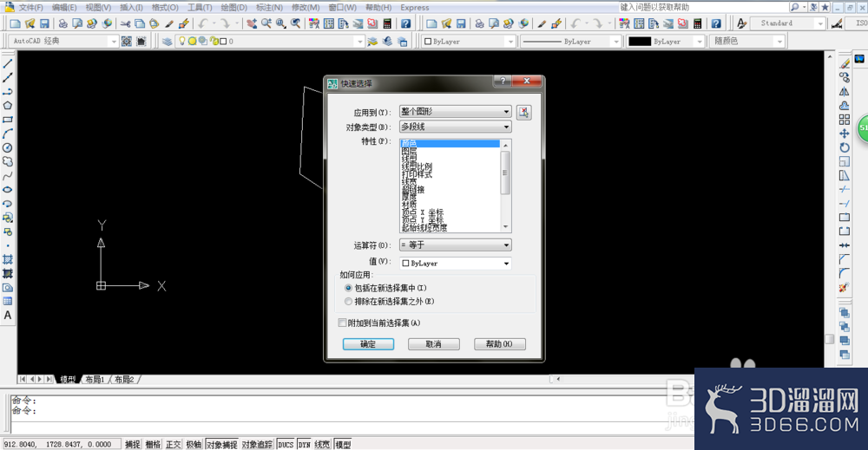Click the Erase tool in modify toolbar
This screenshot has height=450, width=868.
(845, 63)
